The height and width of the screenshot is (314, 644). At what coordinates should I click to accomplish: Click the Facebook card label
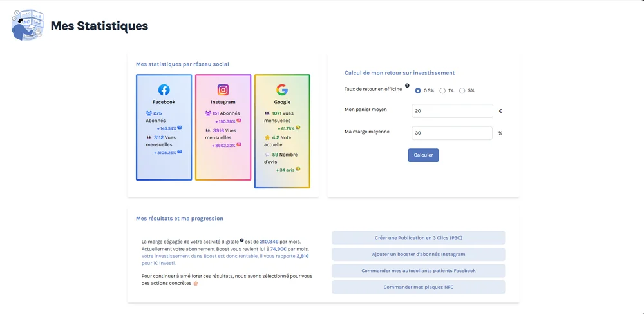(164, 102)
